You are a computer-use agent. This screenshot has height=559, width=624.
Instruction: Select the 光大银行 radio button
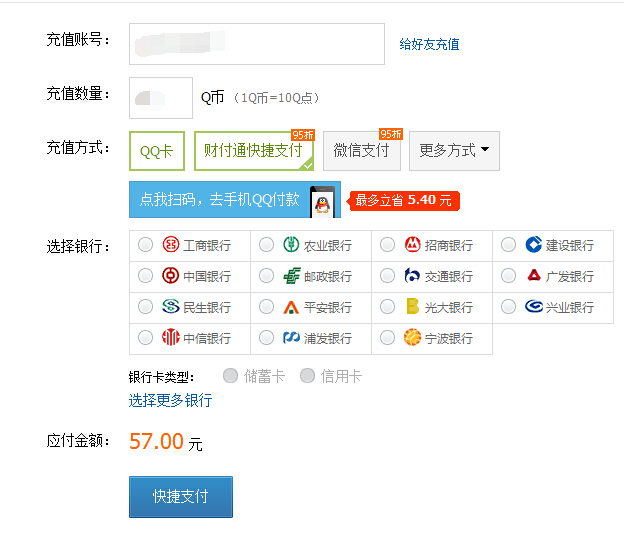click(x=387, y=306)
